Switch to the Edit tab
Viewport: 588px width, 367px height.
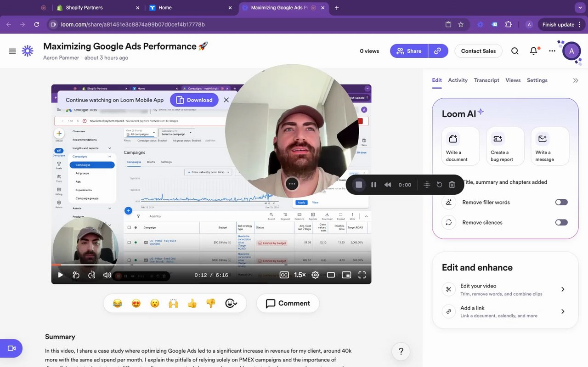pos(437,80)
